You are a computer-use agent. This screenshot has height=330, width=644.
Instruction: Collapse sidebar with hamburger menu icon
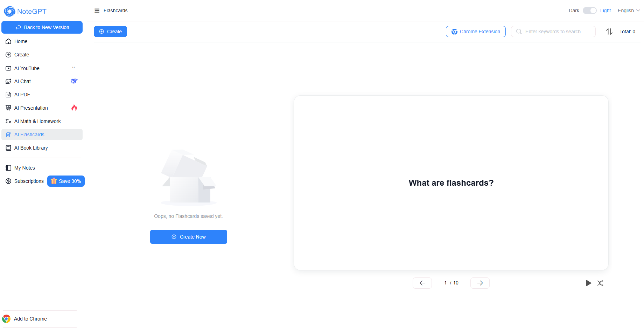(x=97, y=11)
